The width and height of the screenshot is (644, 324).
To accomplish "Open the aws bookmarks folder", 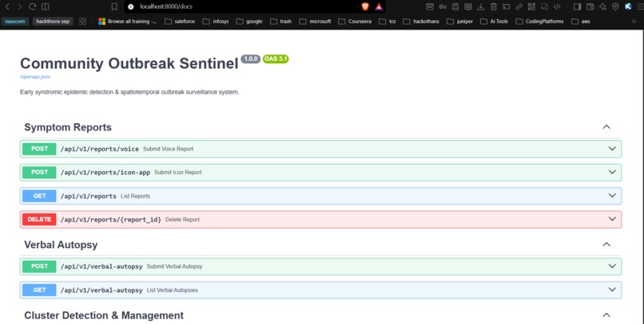I will (581, 22).
